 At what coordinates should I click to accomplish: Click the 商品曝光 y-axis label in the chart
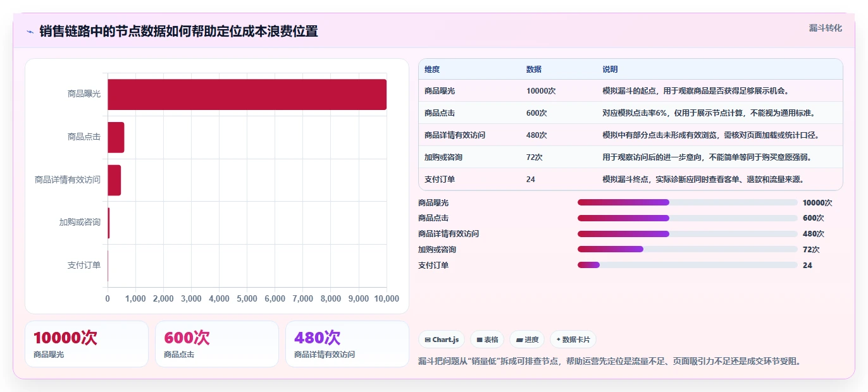84,94
